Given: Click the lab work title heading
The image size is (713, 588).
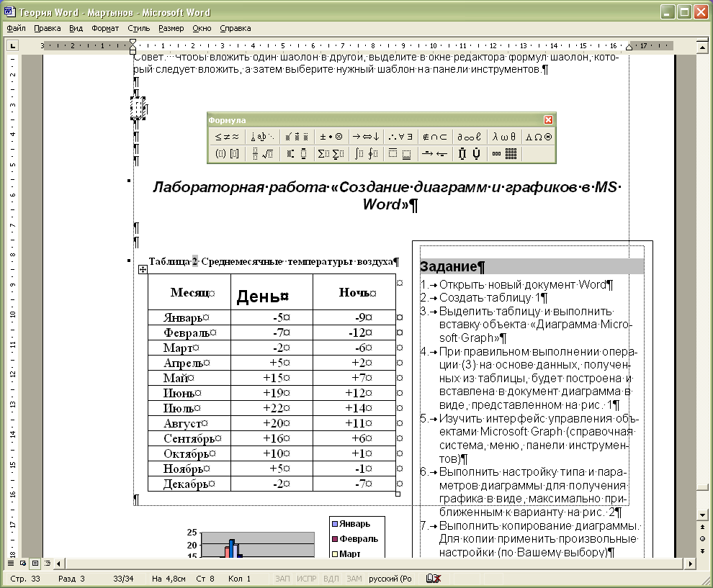Looking at the screenshot, I should (387, 195).
